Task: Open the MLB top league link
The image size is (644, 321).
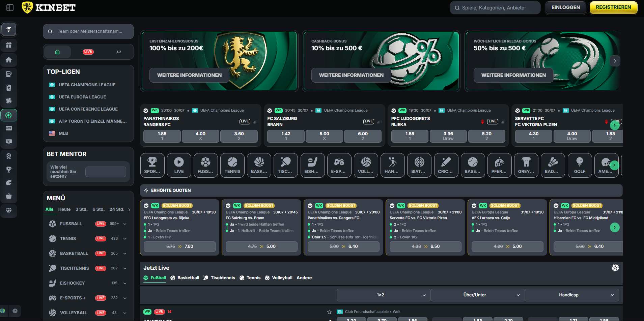Action: pyautogui.click(x=63, y=134)
